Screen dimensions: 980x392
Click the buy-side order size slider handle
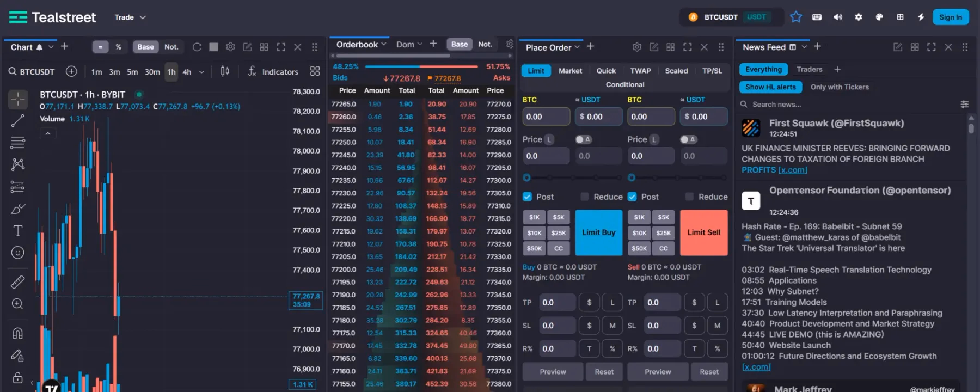(x=526, y=177)
